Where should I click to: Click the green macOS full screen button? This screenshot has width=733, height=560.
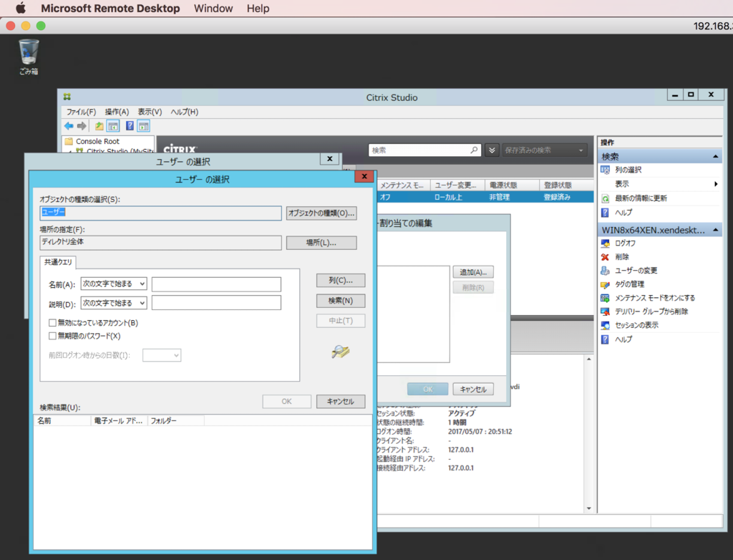41,26
